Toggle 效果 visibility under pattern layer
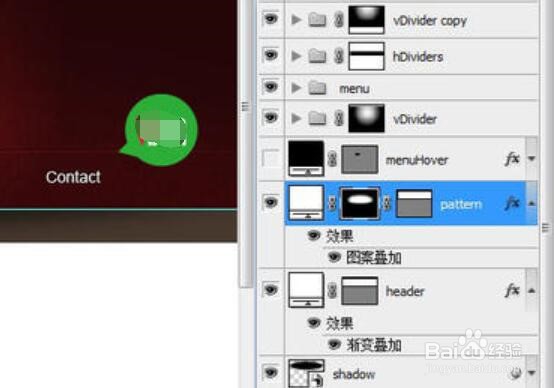 pos(313,235)
